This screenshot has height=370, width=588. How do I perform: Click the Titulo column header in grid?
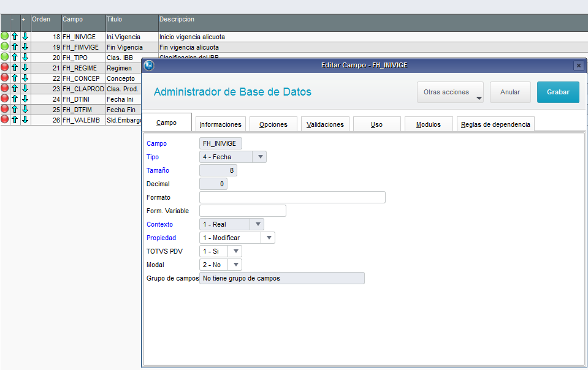point(132,23)
